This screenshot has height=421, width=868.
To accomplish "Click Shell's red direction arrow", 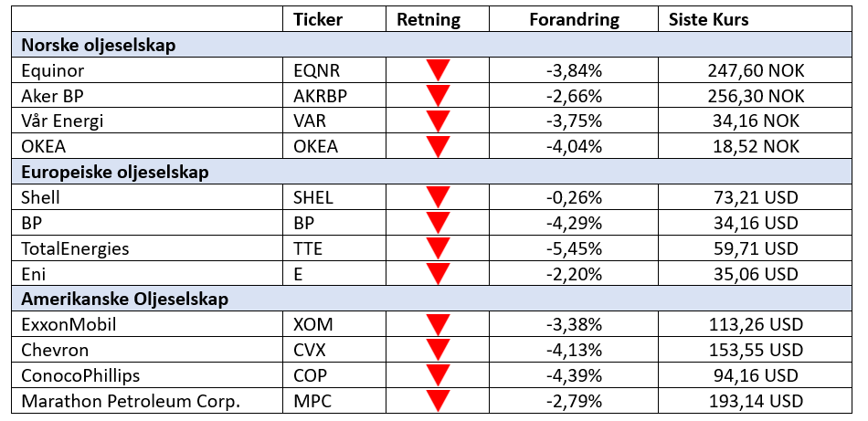I will [439, 197].
